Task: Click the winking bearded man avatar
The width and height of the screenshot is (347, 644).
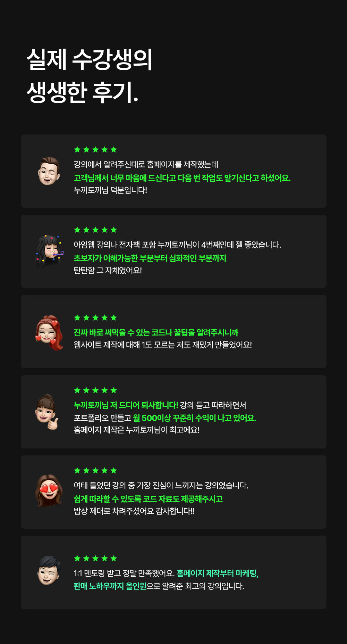Action: point(49,171)
